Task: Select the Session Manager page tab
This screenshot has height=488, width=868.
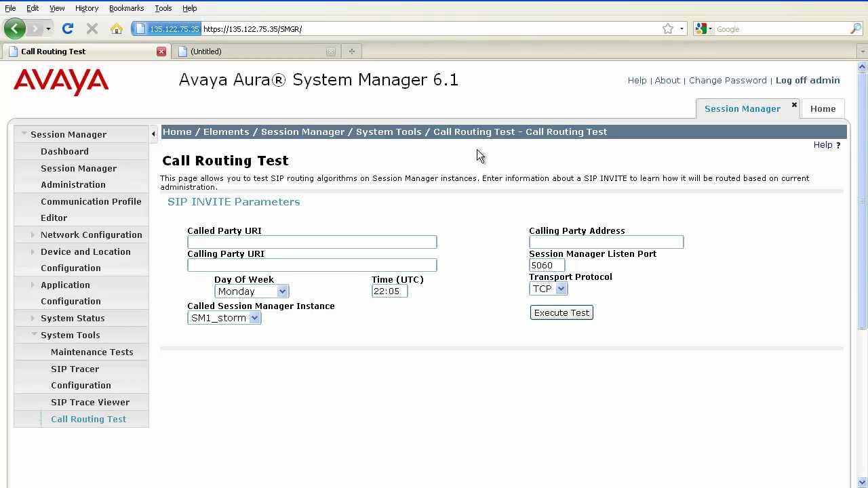Action: 742,108
